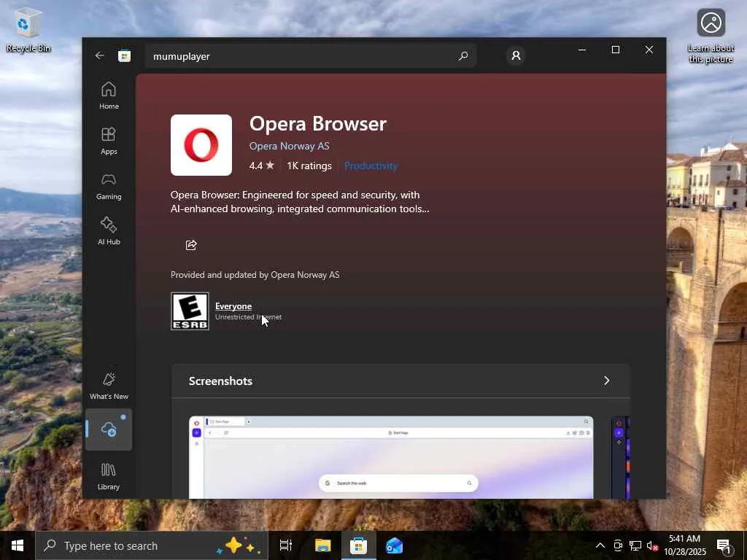Image resolution: width=747 pixels, height=560 pixels.
Task: Open Apps section in Store sidebar
Action: (x=109, y=141)
